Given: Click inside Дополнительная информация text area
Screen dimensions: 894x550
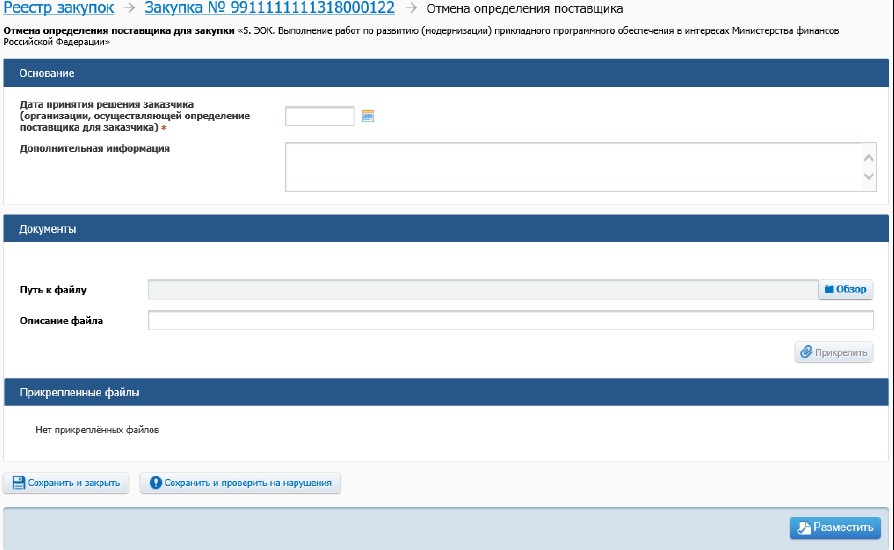Looking at the screenshot, I should (x=570, y=166).
